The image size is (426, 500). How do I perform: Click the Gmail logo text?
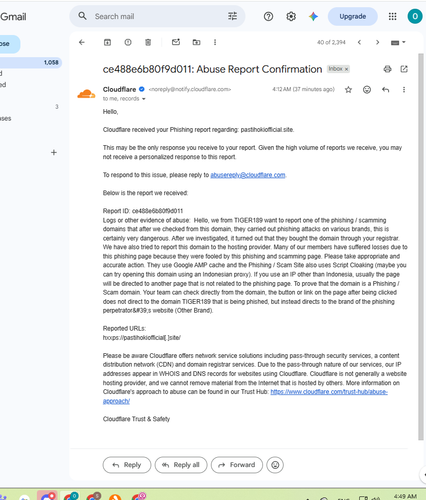(13, 17)
